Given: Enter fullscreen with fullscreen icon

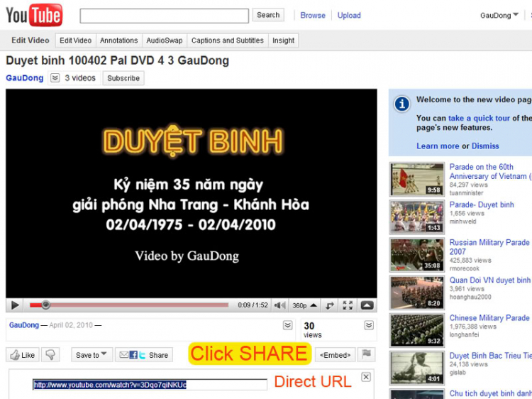Looking at the screenshot, I should click(x=348, y=305).
